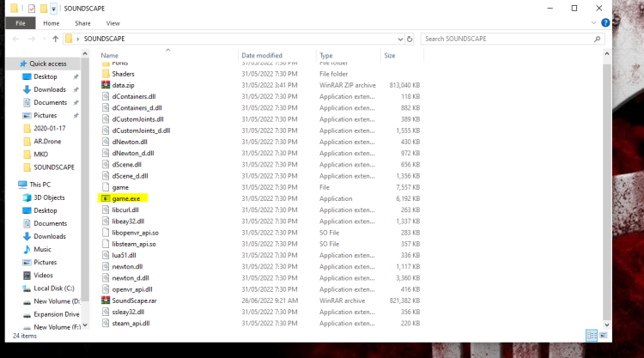Open Music under This PC
Image resolution: width=644 pixels, height=358 pixels.
tap(42, 249)
